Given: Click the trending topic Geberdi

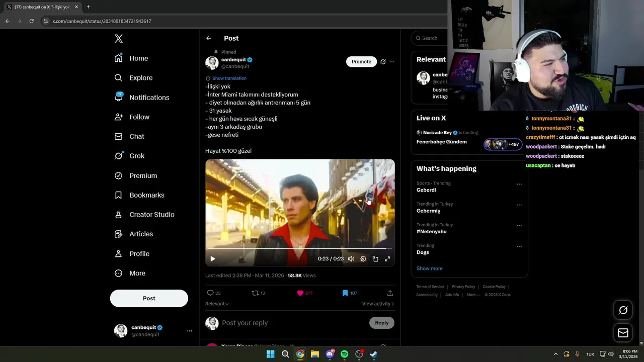Looking at the screenshot, I should click(x=426, y=190).
